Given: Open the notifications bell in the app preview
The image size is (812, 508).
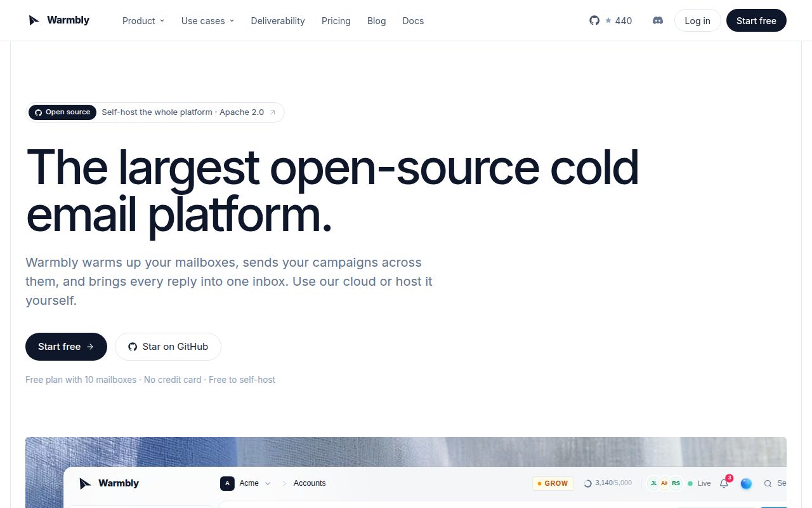Looking at the screenshot, I should (x=724, y=483).
